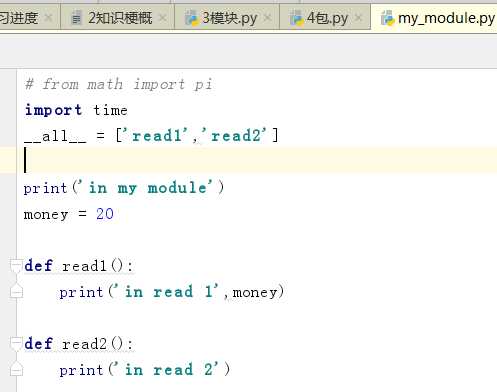Click the Python file icon on 3模块.py tab
This screenshot has height=392, width=497.
[x=192, y=18]
